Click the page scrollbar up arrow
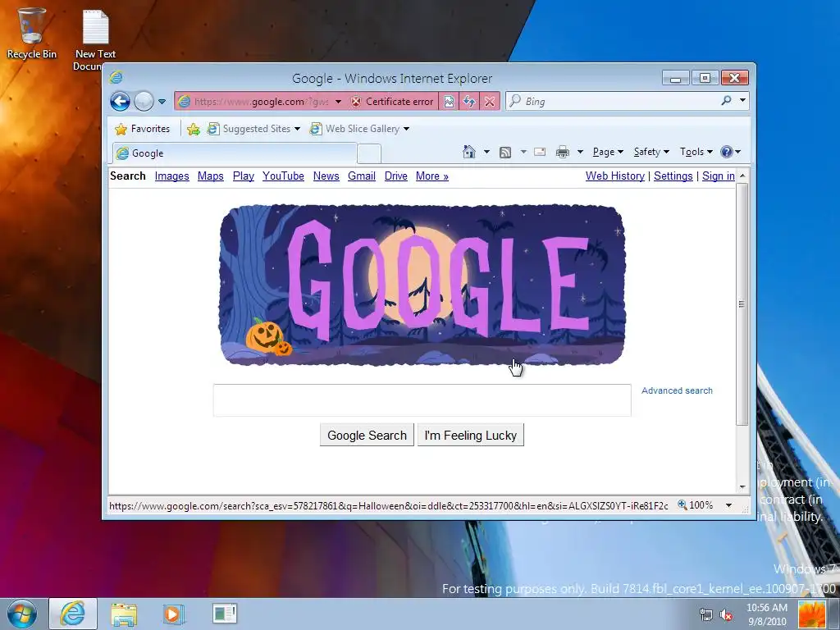This screenshot has height=630, width=840. click(x=742, y=176)
